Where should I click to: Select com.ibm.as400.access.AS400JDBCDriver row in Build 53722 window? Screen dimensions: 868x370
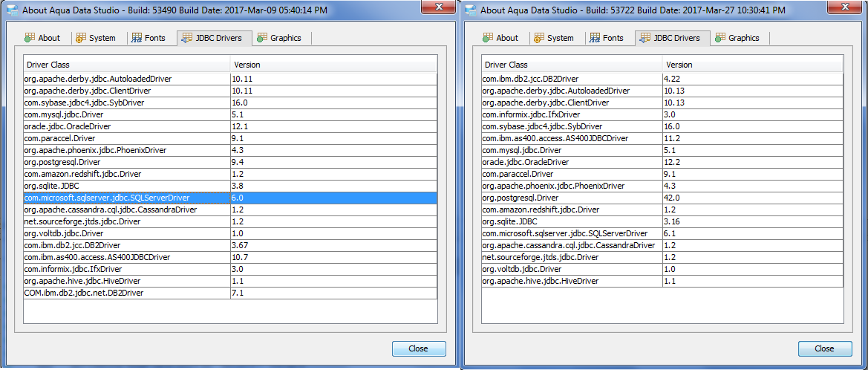[662, 138]
